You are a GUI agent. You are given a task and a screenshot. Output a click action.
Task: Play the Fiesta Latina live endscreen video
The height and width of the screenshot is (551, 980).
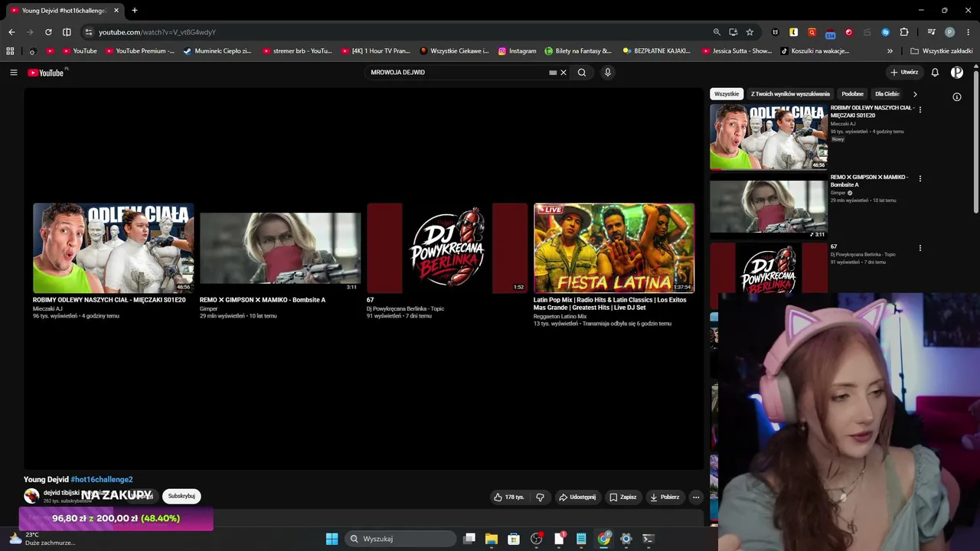point(614,248)
